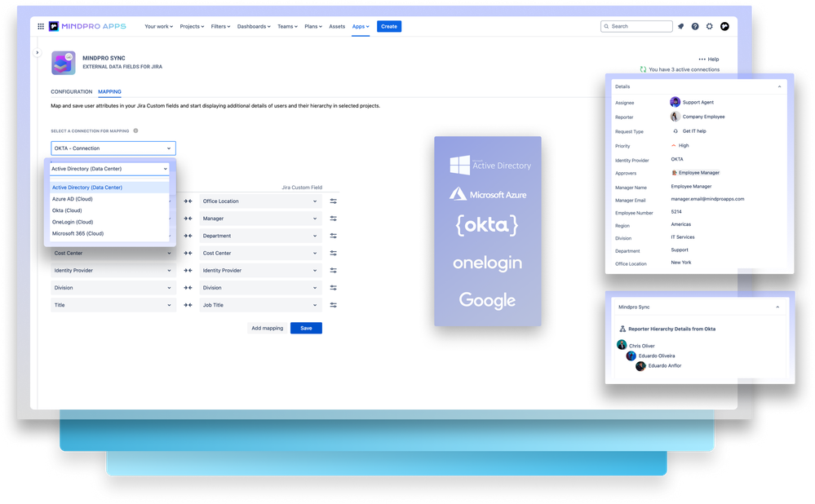Viewport: 815px width, 504px height.
Task: Switch to the Mapping tab
Action: click(109, 92)
